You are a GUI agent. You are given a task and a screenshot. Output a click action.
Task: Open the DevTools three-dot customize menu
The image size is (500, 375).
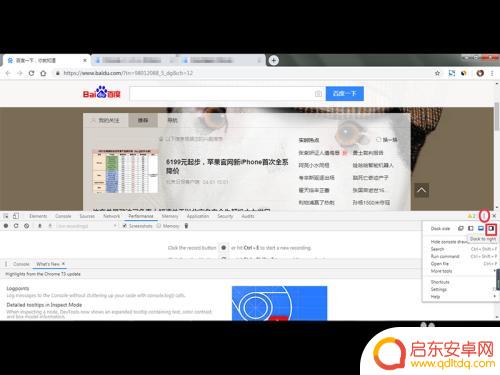pyautogui.click(x=484, y=216)
